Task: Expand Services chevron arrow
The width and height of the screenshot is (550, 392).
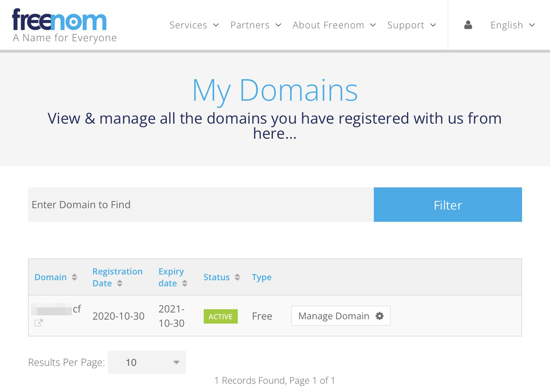Action: click(216, 25)
